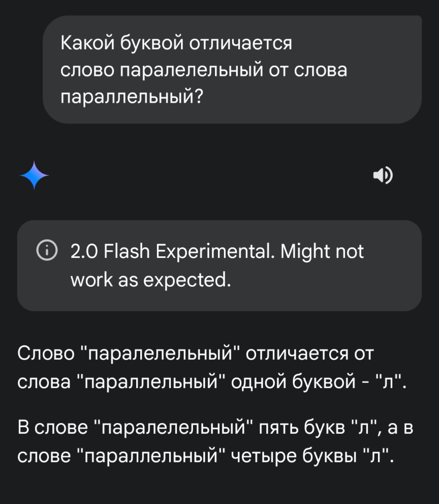Viewport: 439px width, 504px height.
Task: Click the Gemini sparkle icon
Action: (x=34, y=175)
